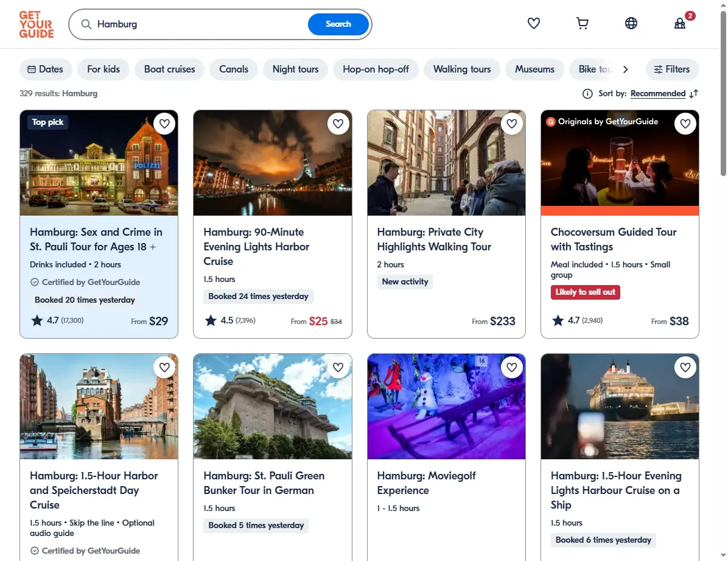
Task: Click certified badge icon on St. Pauli card
Action: (x=34, y=282)
